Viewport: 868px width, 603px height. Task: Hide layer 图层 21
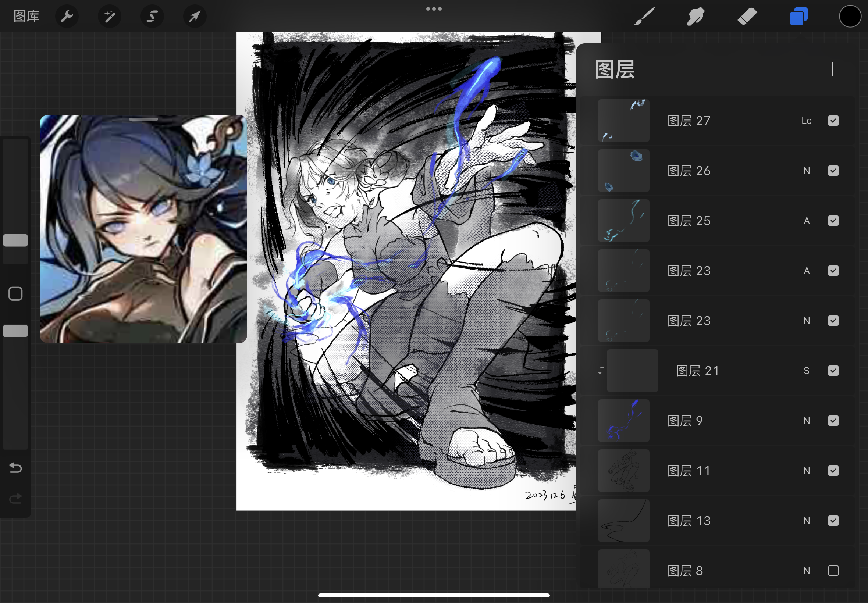click(833, 371)
